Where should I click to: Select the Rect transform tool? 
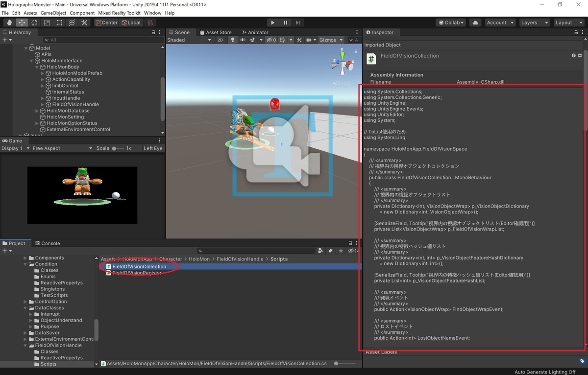(59, 23)
